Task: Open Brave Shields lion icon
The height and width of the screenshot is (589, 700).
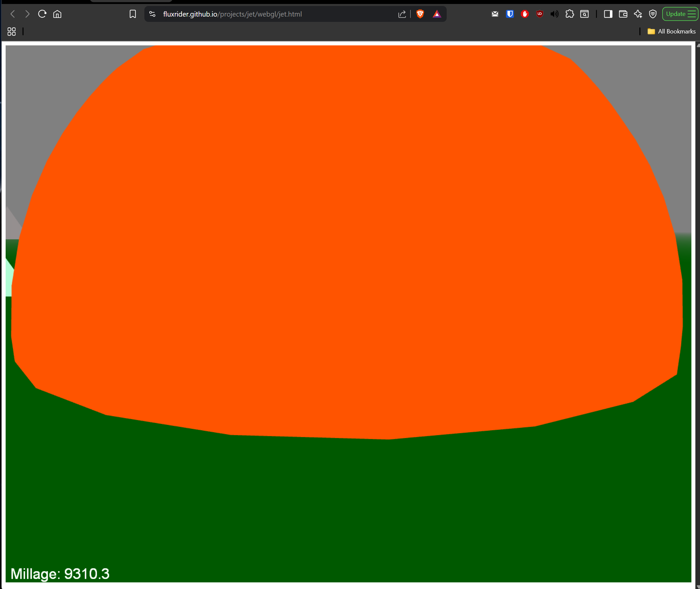Action: point(420,14)
